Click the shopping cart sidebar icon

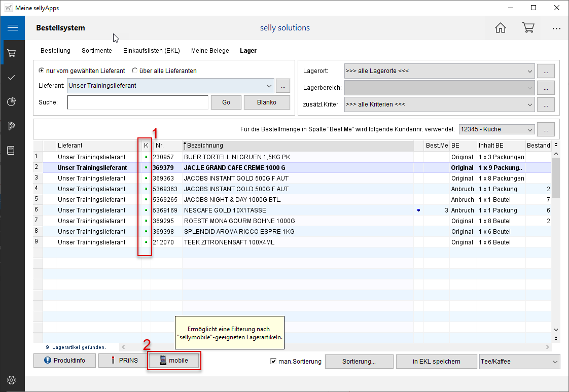[x=12, y=53]
